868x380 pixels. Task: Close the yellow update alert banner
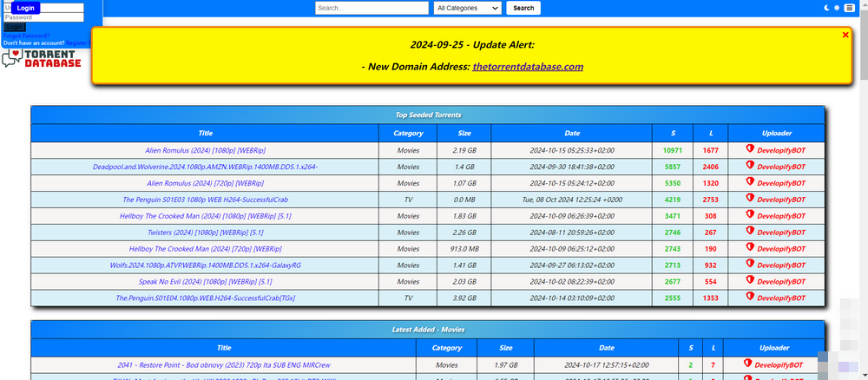[x=845, y=35]
